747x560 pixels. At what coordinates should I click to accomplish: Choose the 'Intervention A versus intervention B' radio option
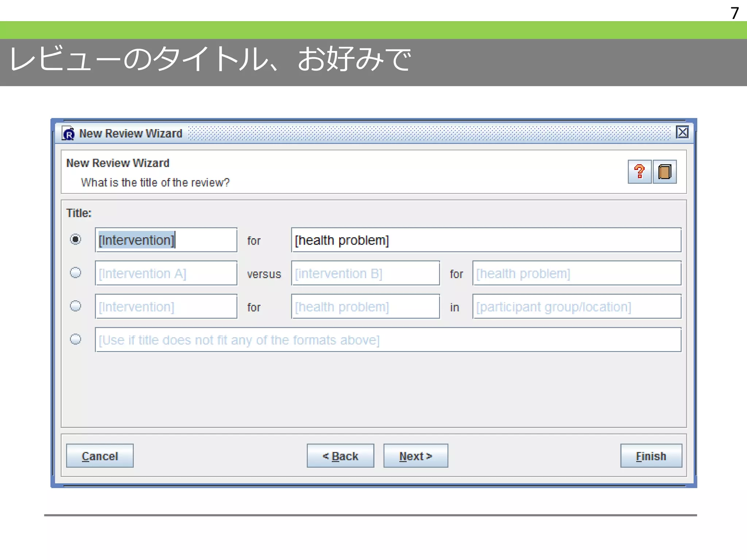[76, 273]
